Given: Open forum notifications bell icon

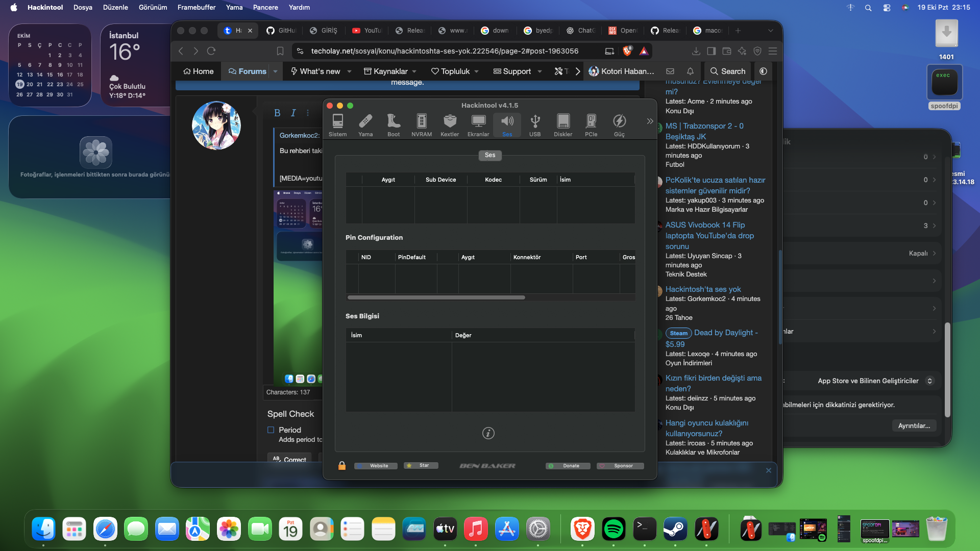Looking at the screenshot, I should 690,71.
